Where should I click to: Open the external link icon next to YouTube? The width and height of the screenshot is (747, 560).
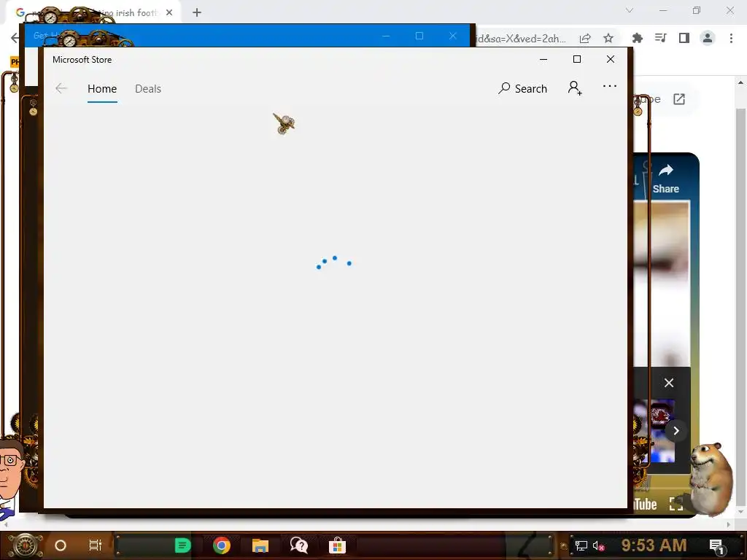pyautogui.click(x=679, y=99)
